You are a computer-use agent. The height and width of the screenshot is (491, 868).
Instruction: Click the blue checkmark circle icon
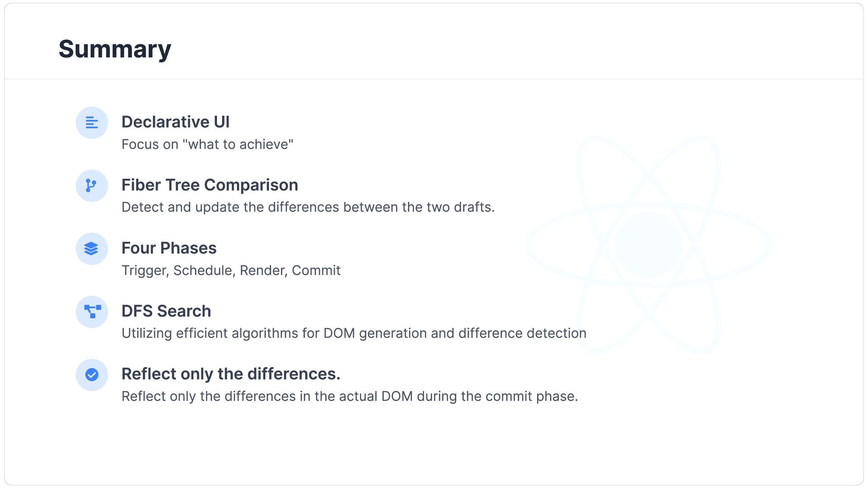[92, 375]
